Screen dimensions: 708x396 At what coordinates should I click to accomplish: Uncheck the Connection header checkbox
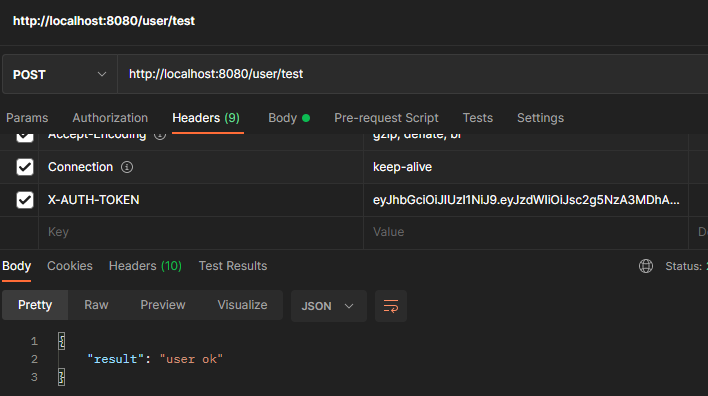[25, 167]
